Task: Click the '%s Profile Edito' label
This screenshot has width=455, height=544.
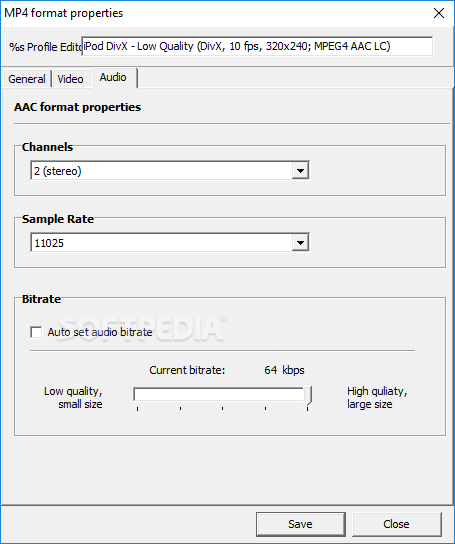Action: [x=45, y=47]
